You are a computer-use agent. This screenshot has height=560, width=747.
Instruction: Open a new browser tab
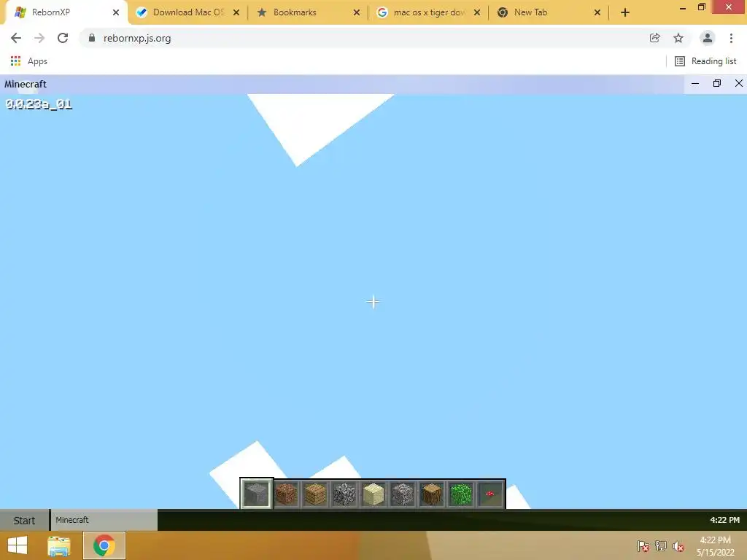coord(625,13)
